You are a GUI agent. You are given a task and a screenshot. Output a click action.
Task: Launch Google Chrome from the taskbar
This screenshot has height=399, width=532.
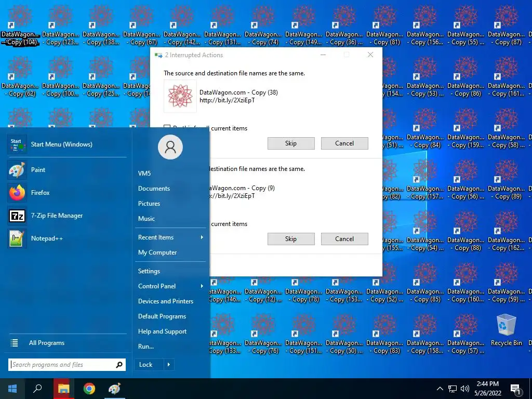click(x=89, y=389)
